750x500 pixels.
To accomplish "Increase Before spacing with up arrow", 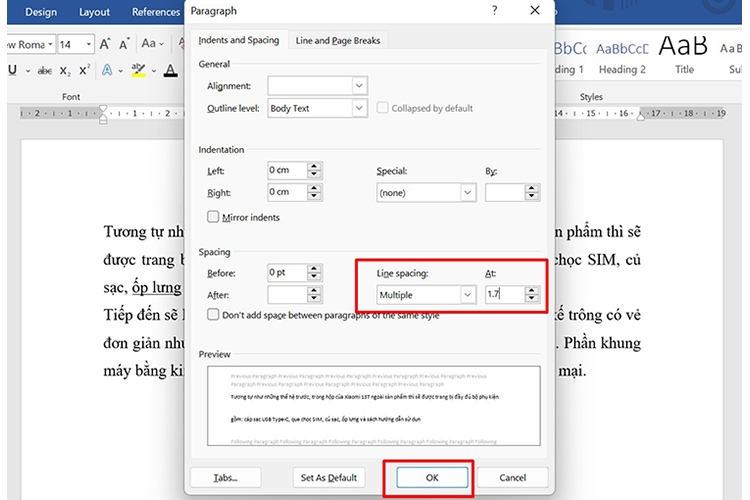I will 314,268.
